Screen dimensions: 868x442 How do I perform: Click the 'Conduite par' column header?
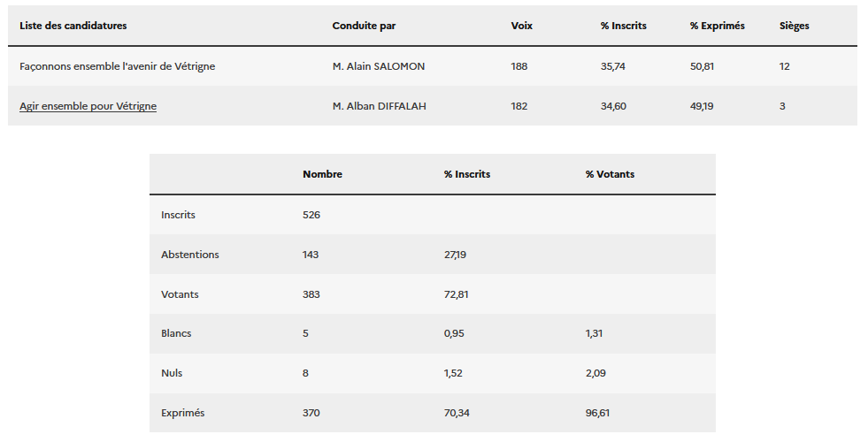[364, 26]
